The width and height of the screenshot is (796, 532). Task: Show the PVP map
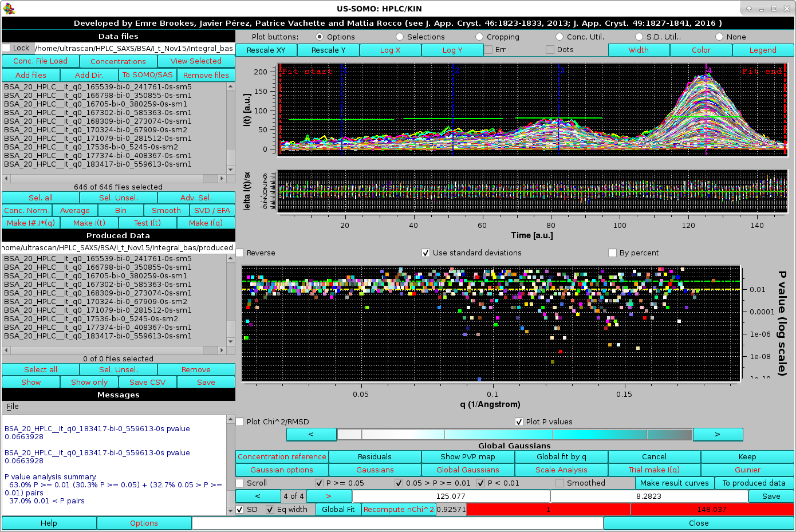(468, 456)
